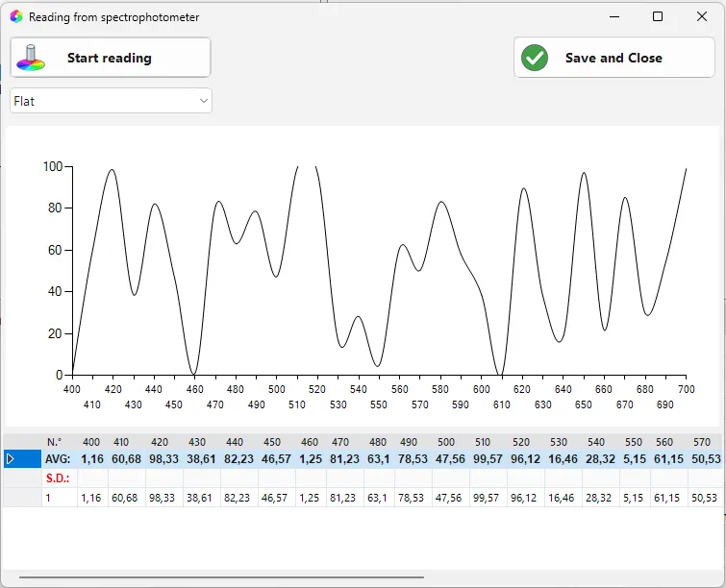The height and width of the screenshot is (588, 726).
Task: Select the 400 column header
Action: tap(91, 442)
